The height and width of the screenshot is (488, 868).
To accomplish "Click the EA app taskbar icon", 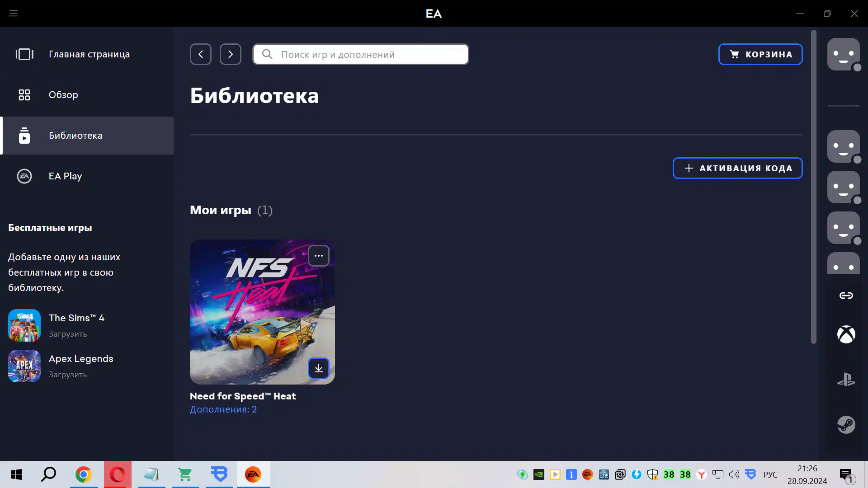I will pos(253,474).
